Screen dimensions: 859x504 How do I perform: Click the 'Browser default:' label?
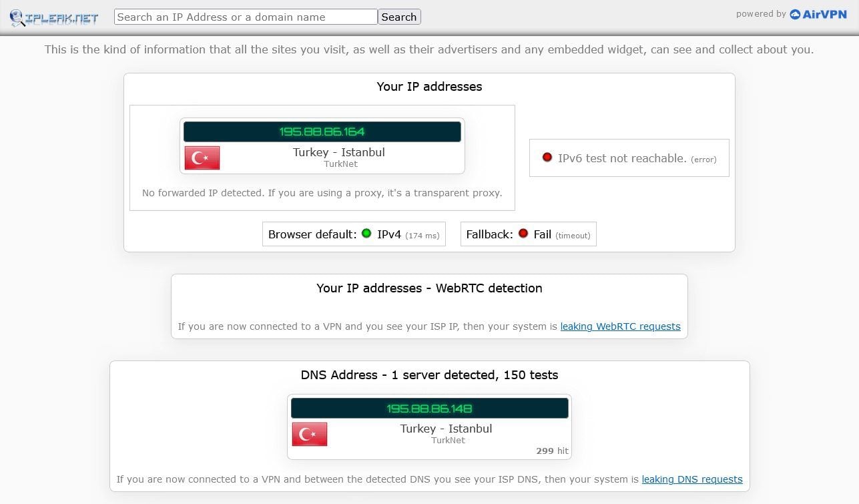[x=312, y=234]
